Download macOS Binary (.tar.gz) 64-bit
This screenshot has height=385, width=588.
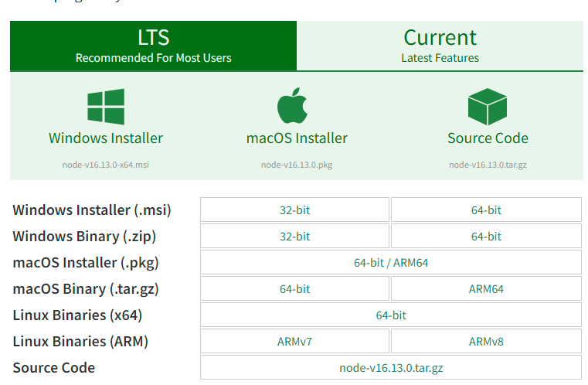click(294, 288)
